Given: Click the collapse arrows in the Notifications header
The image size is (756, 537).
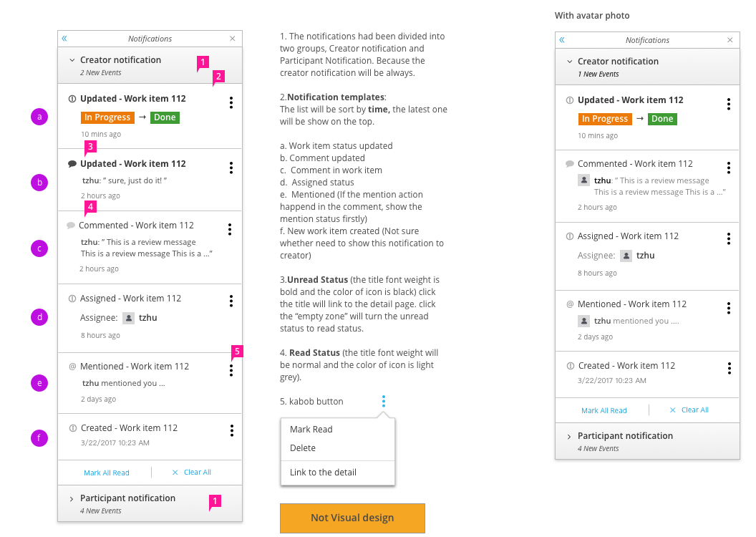Looking at the screenshot, I should 64,38.
